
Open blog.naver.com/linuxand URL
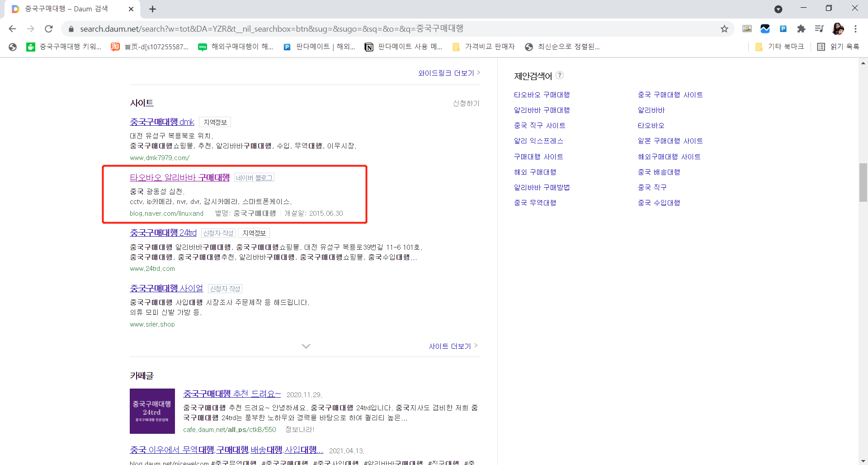click(x=166, y=214)
